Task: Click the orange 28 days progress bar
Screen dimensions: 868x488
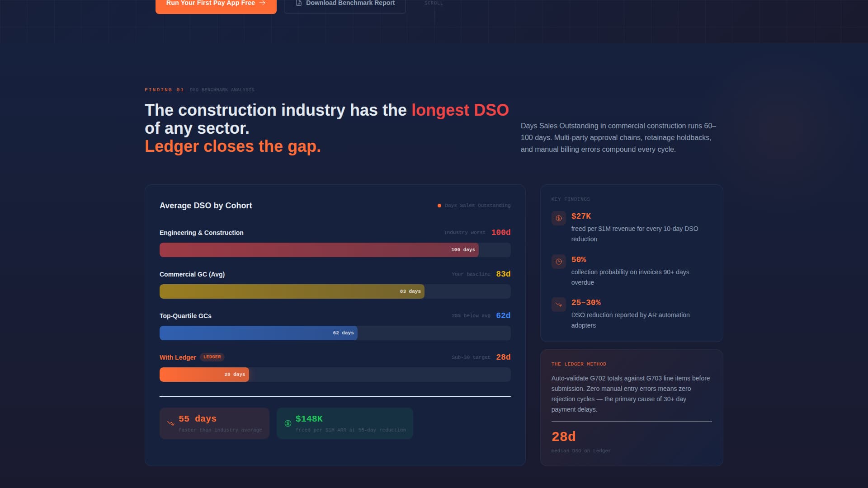Action: pyautogui.click(x=204, y=375)
